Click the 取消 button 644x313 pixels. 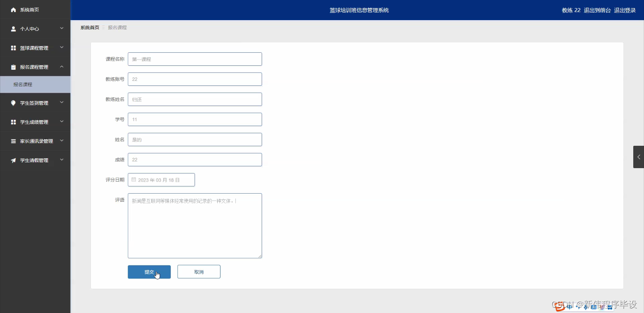pyautogui.click(x=199, y=272)
